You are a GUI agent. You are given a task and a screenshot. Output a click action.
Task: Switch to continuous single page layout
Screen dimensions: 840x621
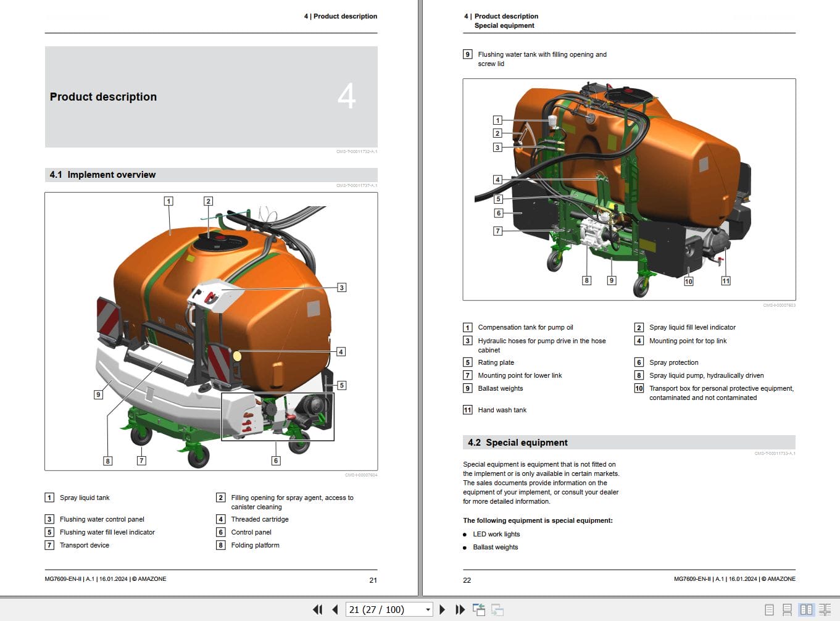(787, 610)
